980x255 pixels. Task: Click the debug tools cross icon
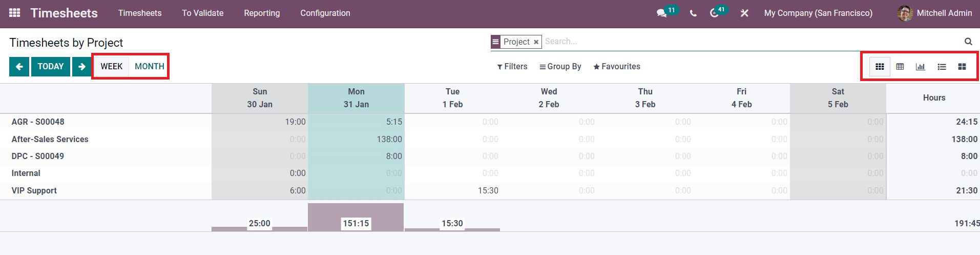[744, 13]
